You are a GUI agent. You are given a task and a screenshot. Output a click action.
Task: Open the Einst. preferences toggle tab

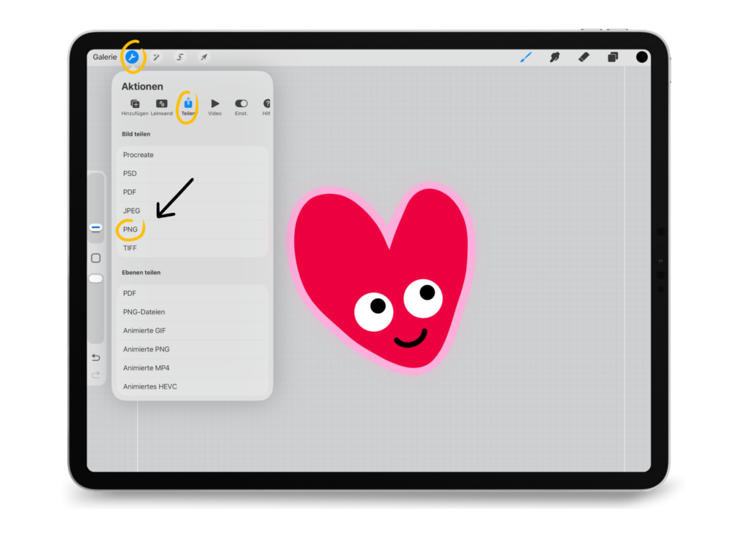pyautogui.click(x=241, y=106)
